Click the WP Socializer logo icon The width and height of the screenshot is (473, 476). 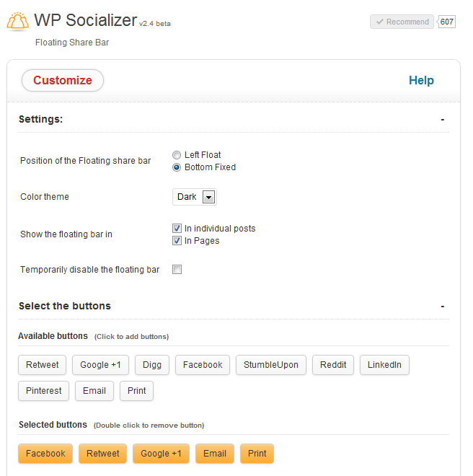pyautogui.click(x=17, y=22)
